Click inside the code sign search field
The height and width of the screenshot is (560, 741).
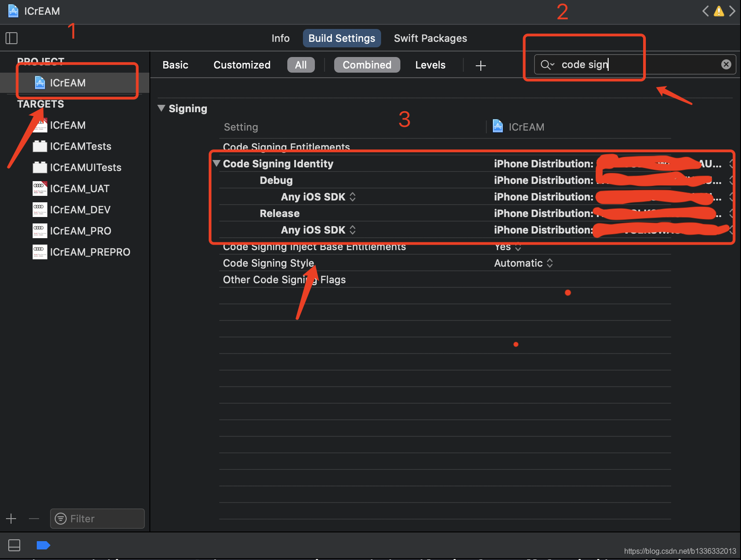635,64
